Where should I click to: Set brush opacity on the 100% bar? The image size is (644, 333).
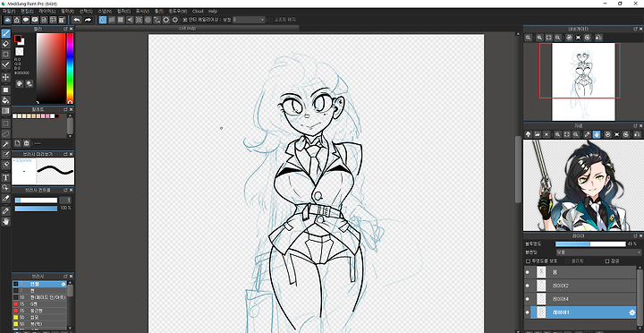(x=36, y=209)
